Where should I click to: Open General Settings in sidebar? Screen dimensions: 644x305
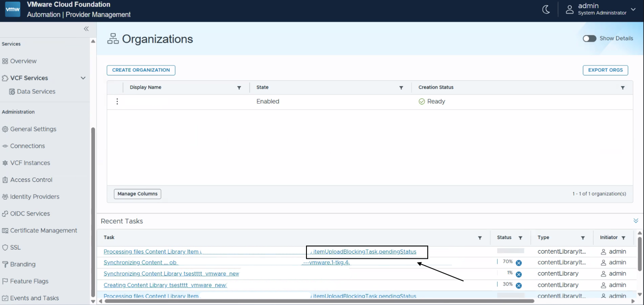33,129
